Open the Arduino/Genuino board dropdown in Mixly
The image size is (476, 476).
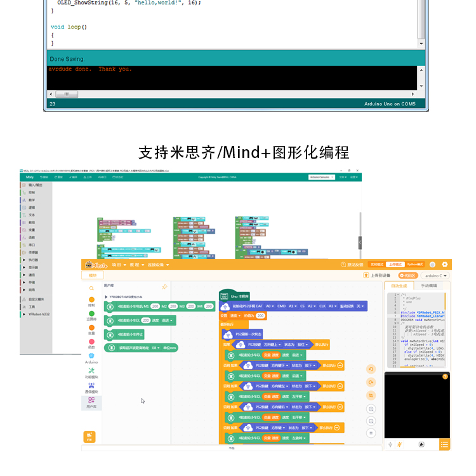[x=322, y=177]
